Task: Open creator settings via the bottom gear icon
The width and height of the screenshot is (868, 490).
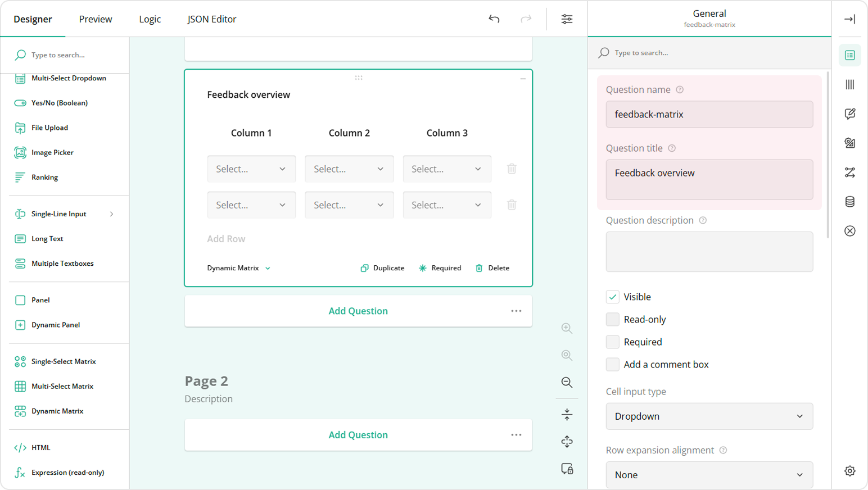Action: 850,471
